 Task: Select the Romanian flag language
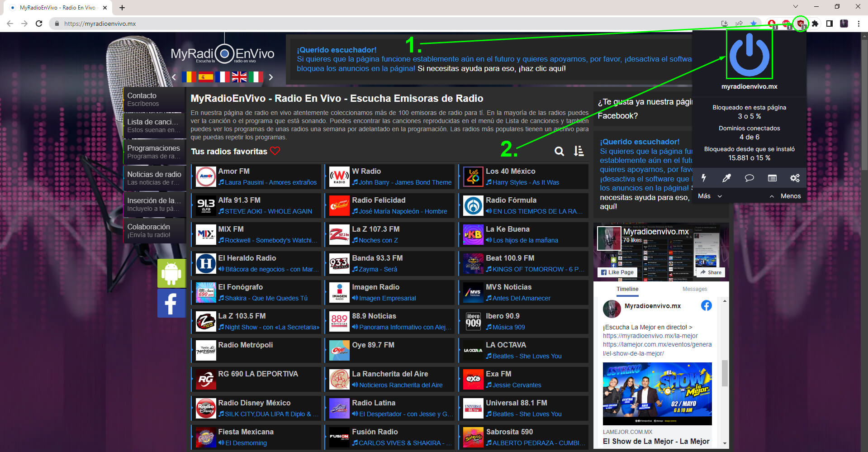coord(189,77)
